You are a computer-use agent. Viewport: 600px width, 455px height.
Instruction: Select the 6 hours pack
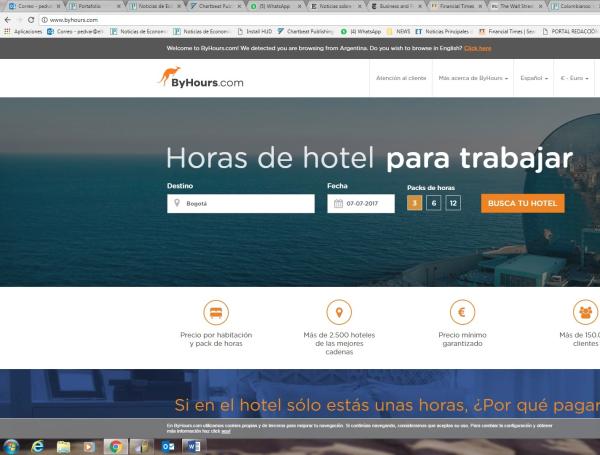click(434, 203)
